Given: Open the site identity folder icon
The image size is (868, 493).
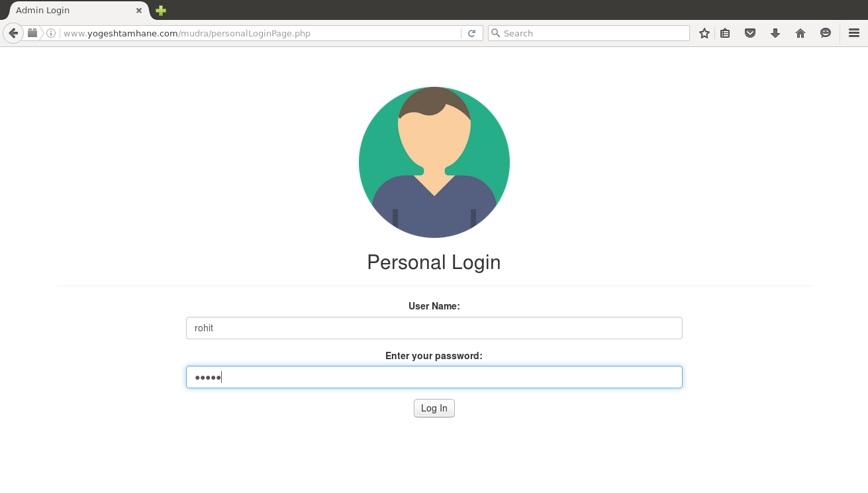Looking at the screenshot, I should (32, 33).
